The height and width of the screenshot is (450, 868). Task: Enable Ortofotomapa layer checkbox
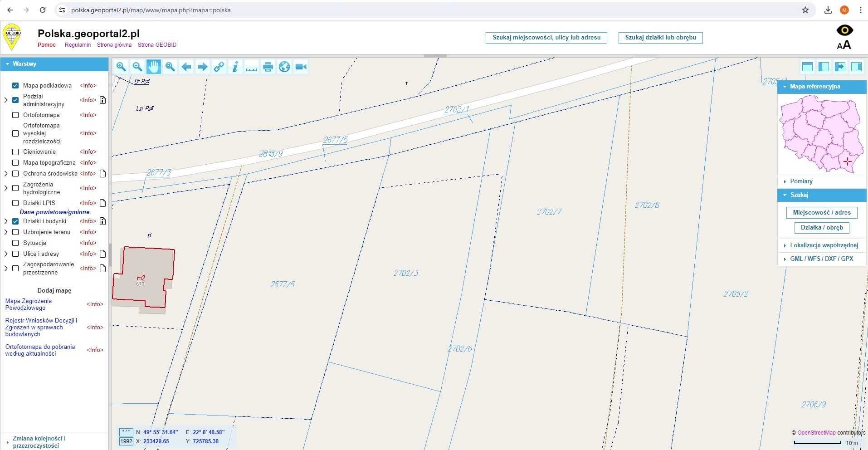click(15, 115)
